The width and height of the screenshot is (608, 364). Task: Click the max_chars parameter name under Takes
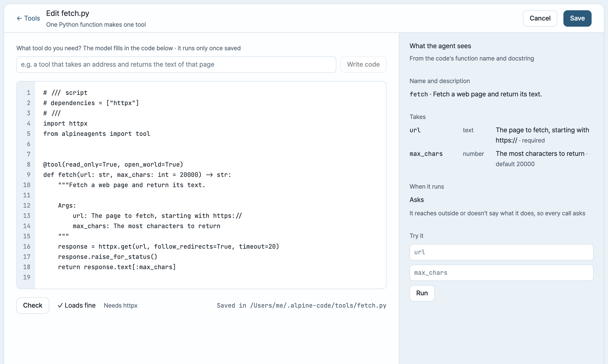(x=426, y=154)
